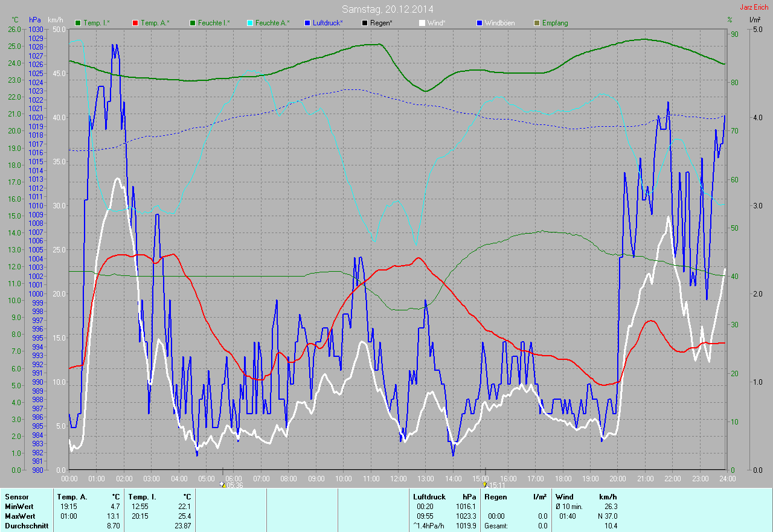Click the blue Luftdruck legend square
The width and height of the screenshot is (773, 532).
(x=307, y=23)
